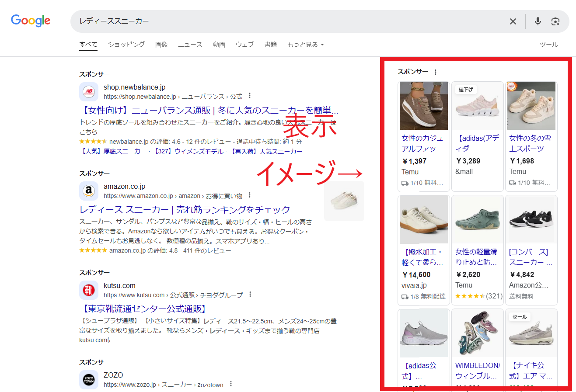Click the amazon.co.jp site name
Image resolution: width=576 pixels, height=392 pixels.
[x=124, y=187]
